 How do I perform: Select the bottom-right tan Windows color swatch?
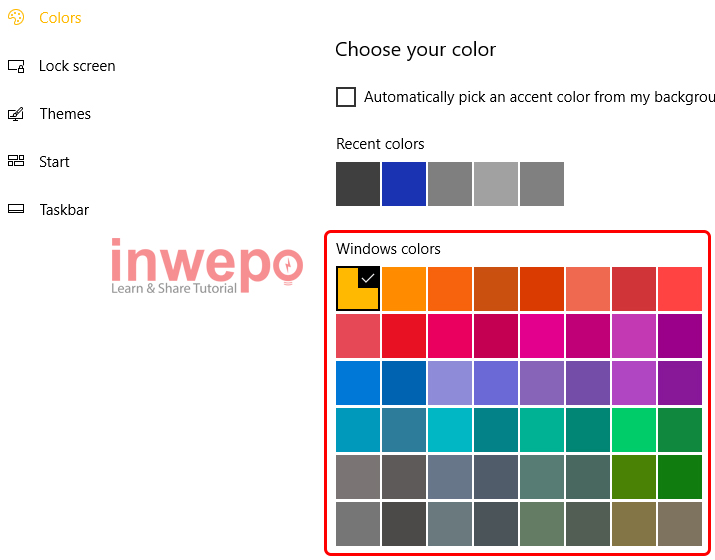click(x=680, y=523)
